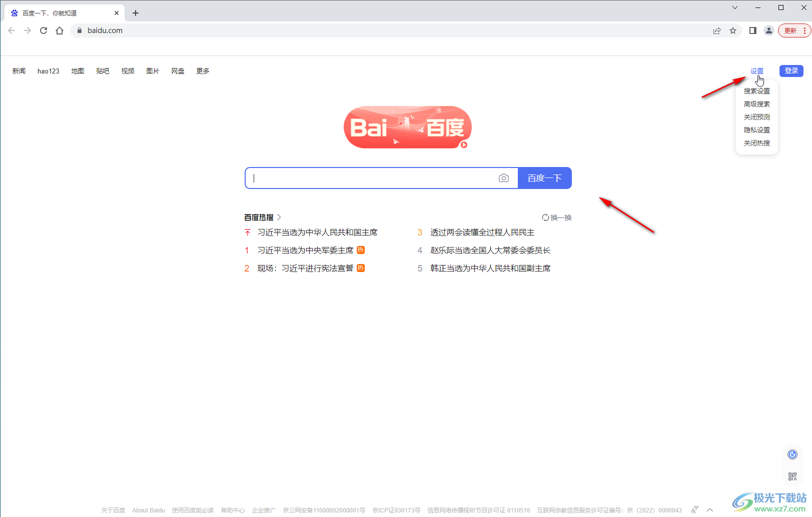Screen dimensions: 812x517
Task: Share this page via address bar icon
Action: 717,30
